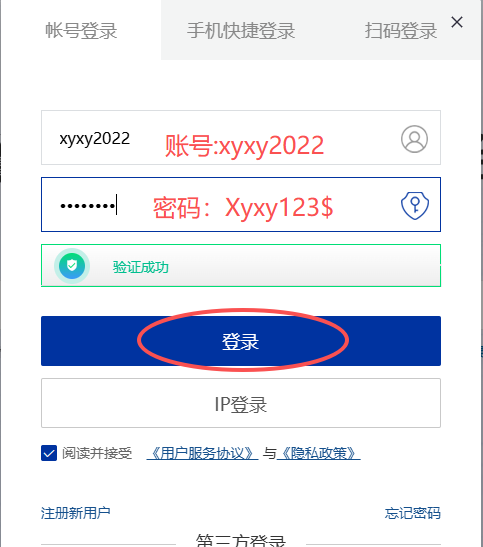The image size is (483, 547).
Task: Open the 《隐私政策》 link
Action: point(319,453)
